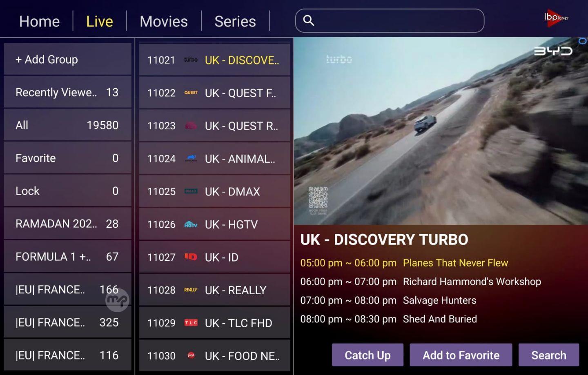Click the Really channel logo
Screen dimensions: 588x375
click(191, 290)
